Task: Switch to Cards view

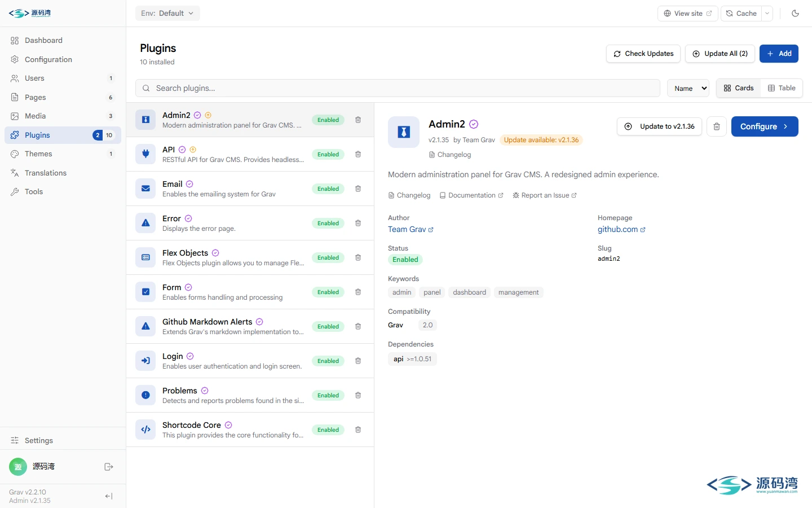Action: 739,88
